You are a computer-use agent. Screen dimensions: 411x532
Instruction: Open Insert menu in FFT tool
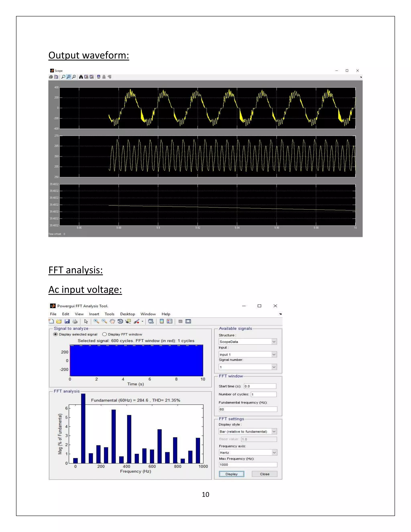pyautogui.click(x=94, y=314)
